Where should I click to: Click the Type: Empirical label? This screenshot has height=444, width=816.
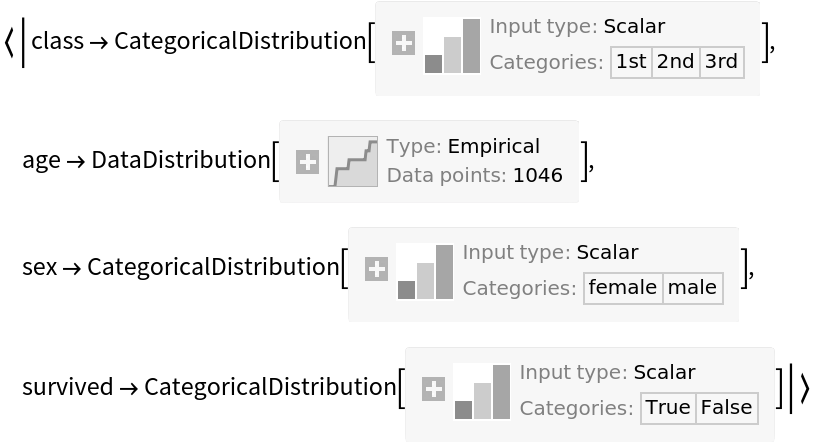pos(463,146)
